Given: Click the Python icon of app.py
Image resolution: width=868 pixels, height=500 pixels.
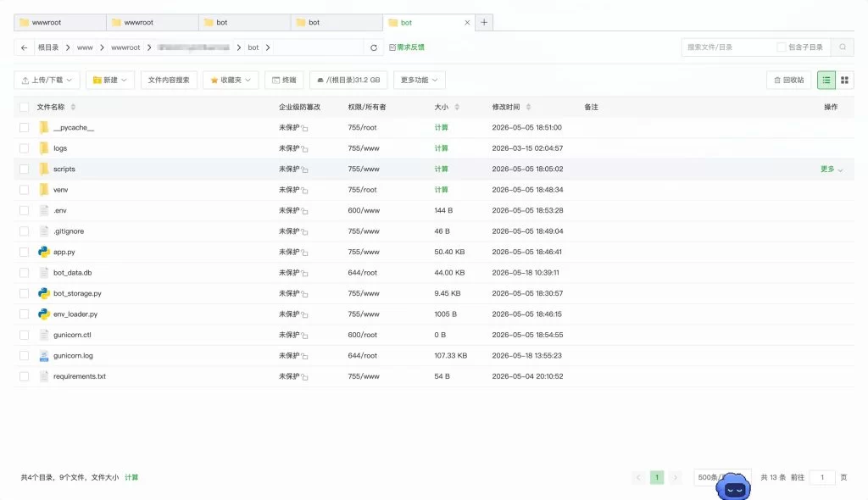Looking at the screenshot, I should click(44, 252).
